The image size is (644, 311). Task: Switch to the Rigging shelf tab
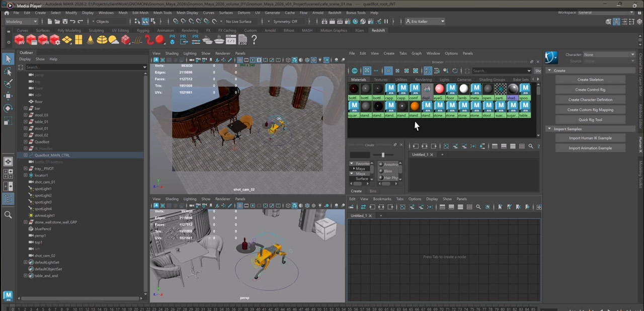click(143, 30)
